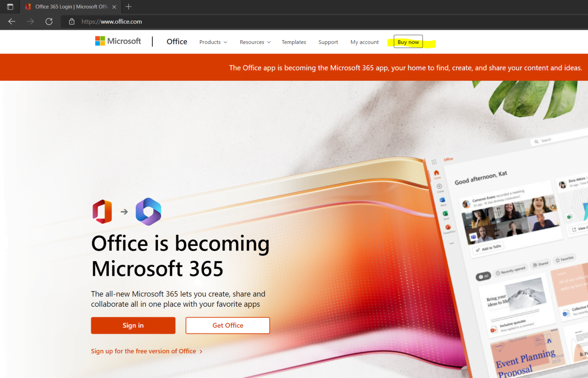Follow the free version of Office signup link
This screenshot has height=378, width=588.
143,351
